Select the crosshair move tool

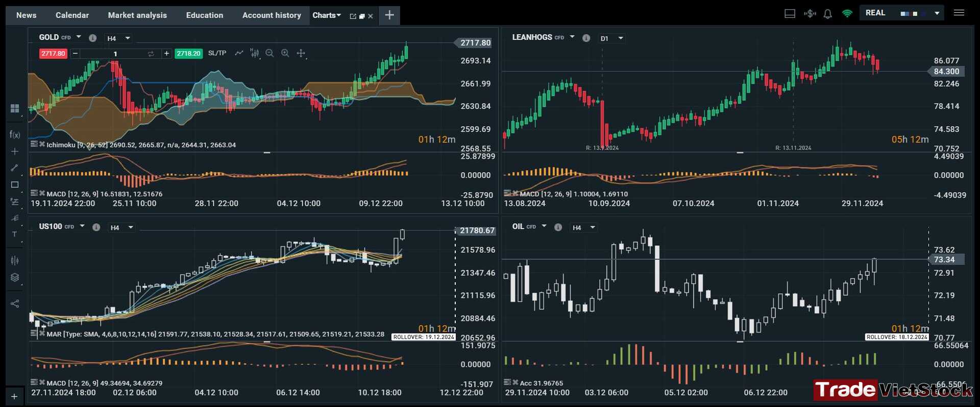(x=301, y=53)
